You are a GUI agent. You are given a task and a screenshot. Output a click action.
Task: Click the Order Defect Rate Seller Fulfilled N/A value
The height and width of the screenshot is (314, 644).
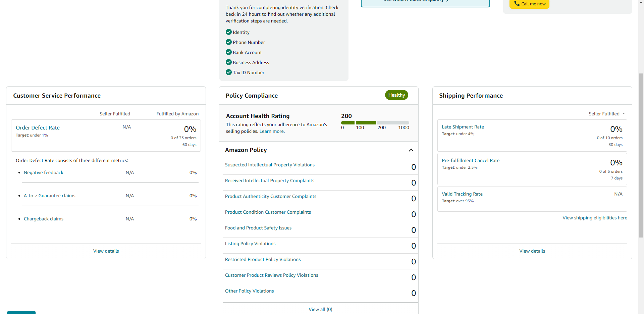coord(127,127)
